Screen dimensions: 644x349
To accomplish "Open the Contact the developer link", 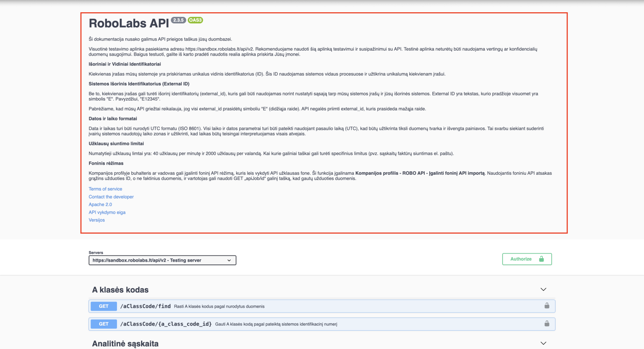I will click(x=111, y=197).
